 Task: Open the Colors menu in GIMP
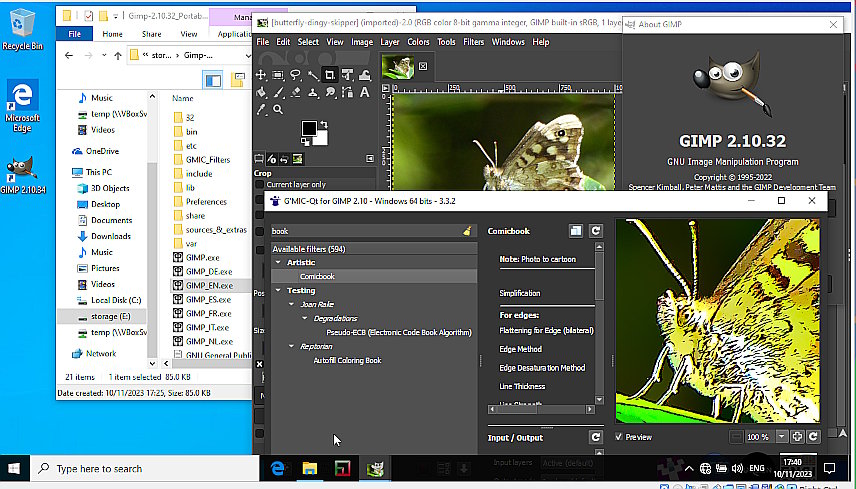418,42
